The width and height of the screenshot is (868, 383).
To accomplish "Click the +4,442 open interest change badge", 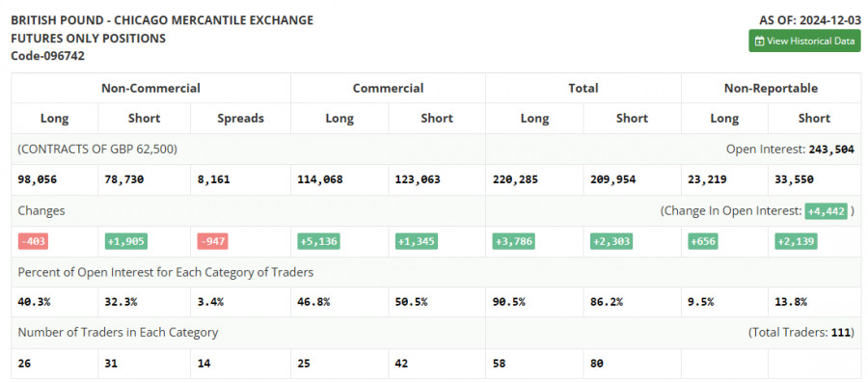I will pos(826,211).
